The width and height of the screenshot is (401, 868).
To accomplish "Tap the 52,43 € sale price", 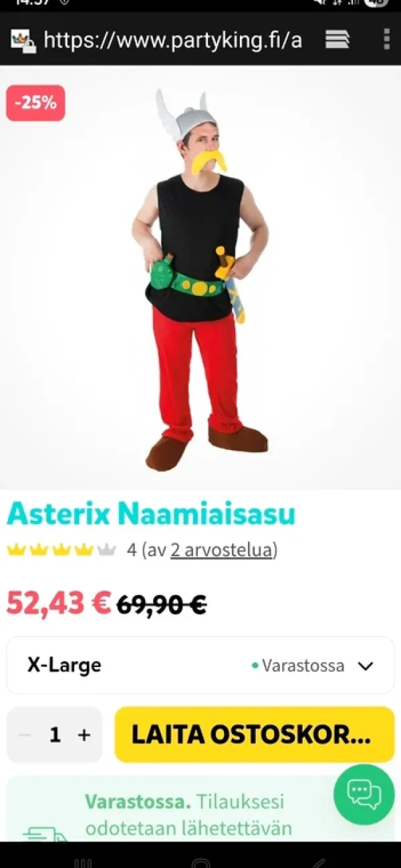I will coord(59,603).
